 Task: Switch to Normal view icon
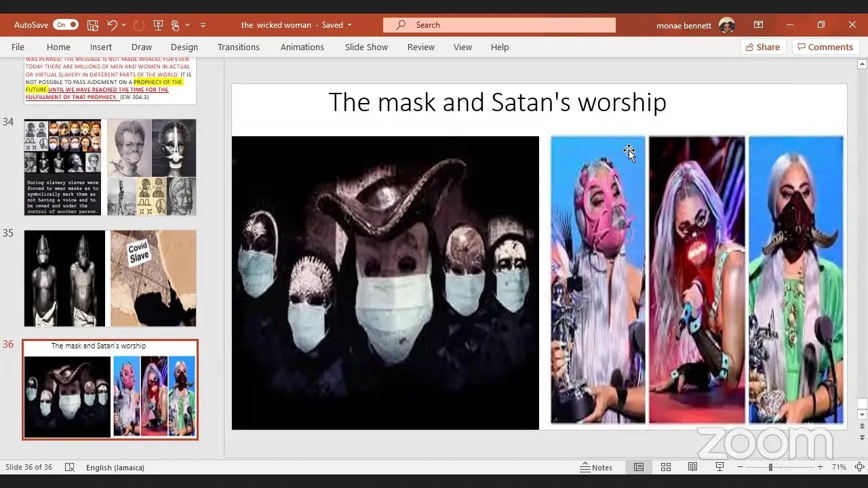[x=639, y=468]
